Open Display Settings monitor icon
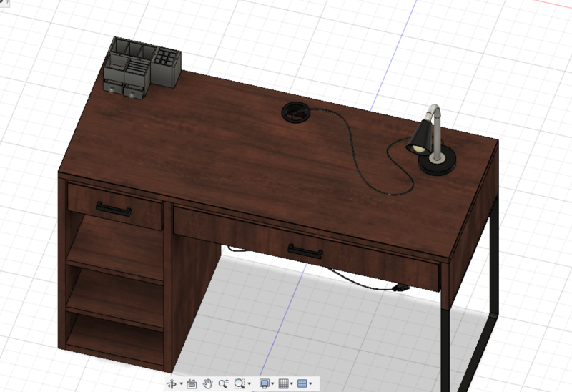Image resolution: width=572 pixels, height=392 pixels. (x=265, y=383)
